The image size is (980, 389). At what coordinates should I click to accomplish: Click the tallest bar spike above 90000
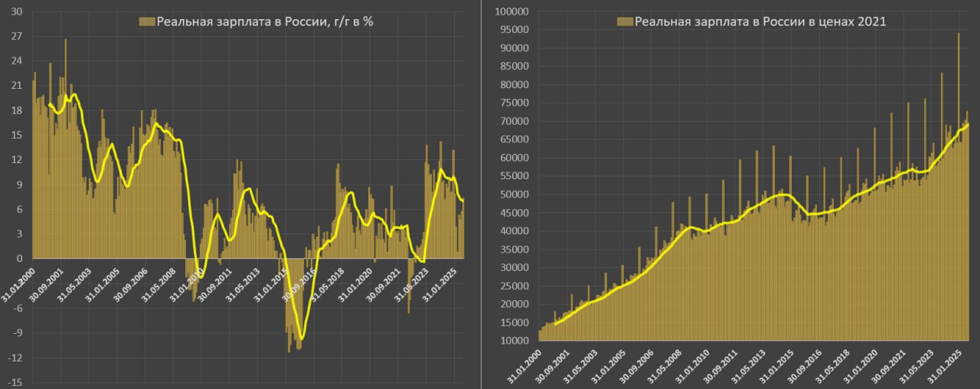(959, 35)
